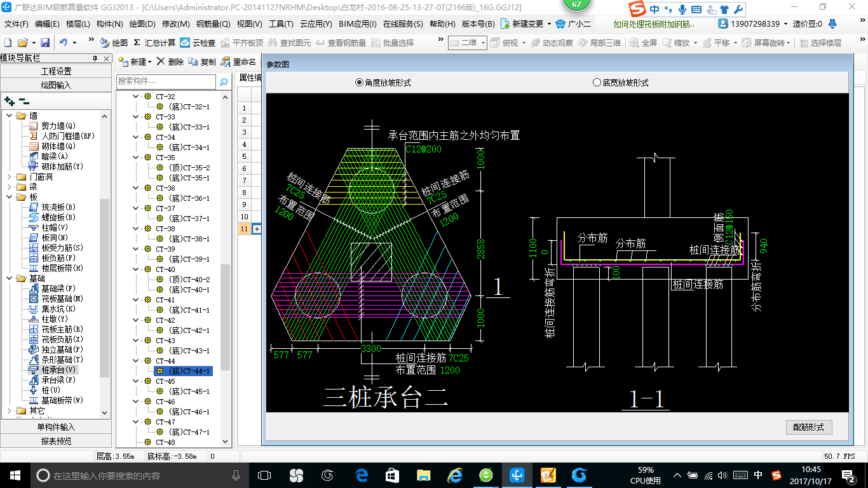Viewport: 868px width, 488px height.
Task: Click collapse-all minus icon in navigation panel
Action: click(x=24, y=100)
